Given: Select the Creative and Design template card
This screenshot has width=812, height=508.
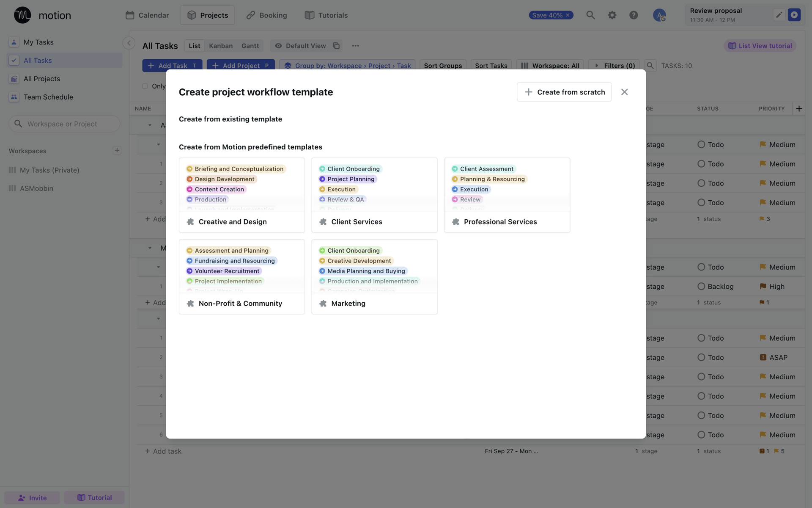Looking at the screenshot, I should click(242, 195).
